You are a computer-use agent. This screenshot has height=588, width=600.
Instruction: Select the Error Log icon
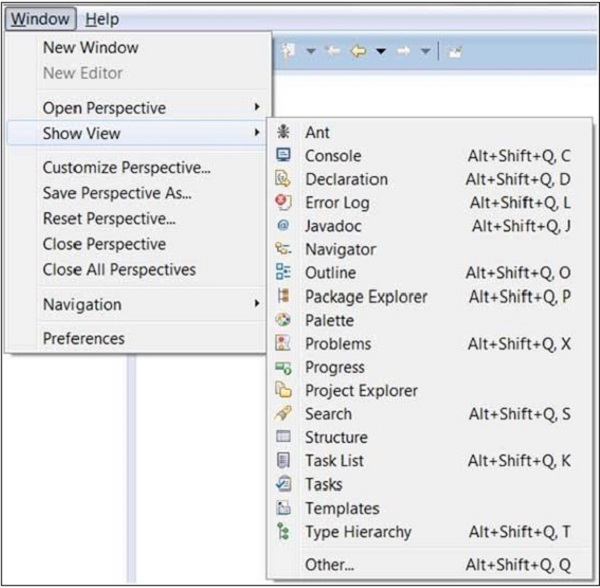point(284,203)
